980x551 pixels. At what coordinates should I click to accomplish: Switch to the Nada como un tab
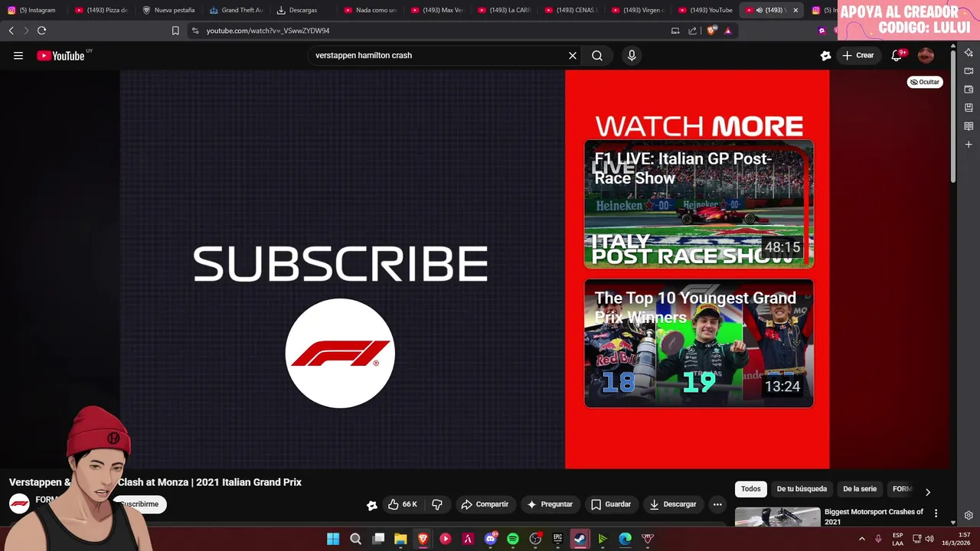click(x=371, y=10)
